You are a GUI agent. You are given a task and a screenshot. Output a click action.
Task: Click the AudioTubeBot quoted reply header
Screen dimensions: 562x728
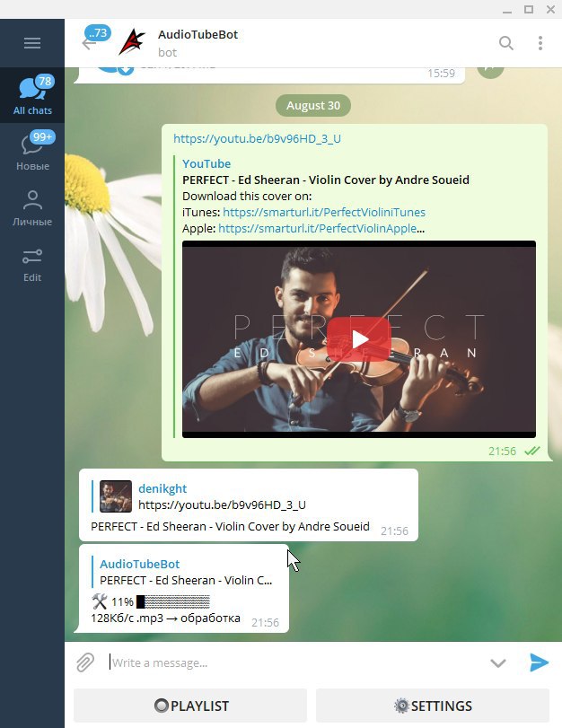139,564
